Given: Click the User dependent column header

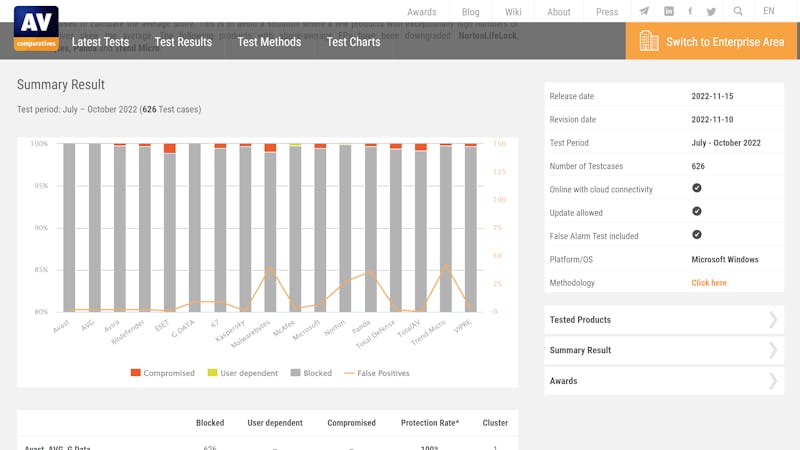Looking at the screenshot, I should coord(275,423).
